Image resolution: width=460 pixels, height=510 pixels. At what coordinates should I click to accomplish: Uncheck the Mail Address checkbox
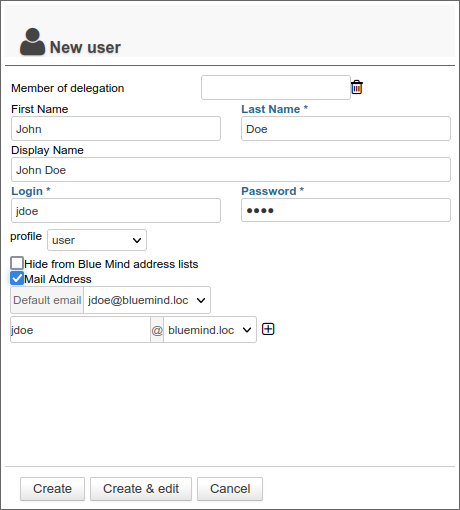[17, 278]
